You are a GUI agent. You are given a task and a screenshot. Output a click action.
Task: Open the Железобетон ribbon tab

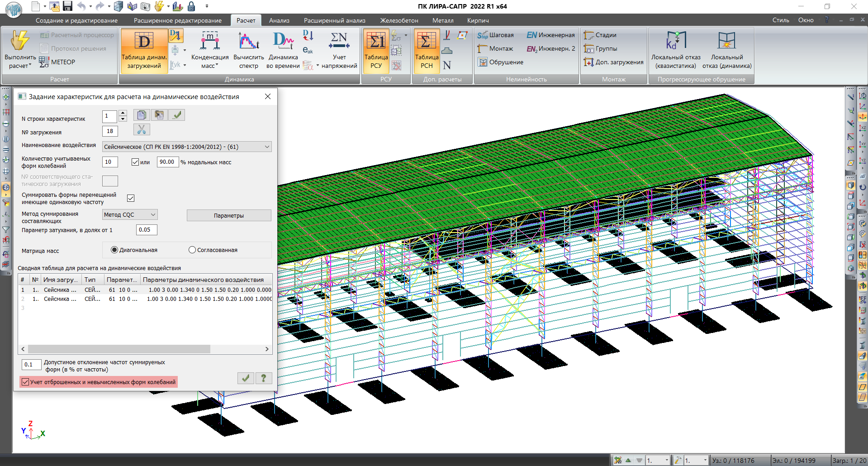pyautogui.click(x=399, y=20)
